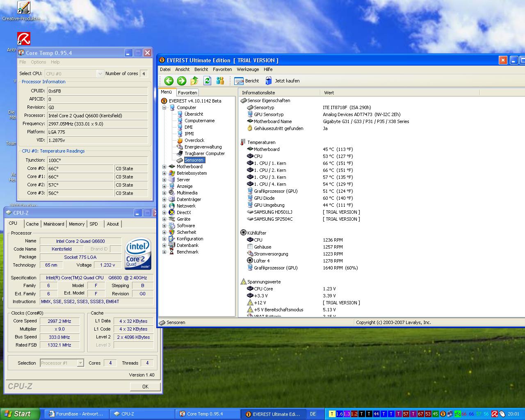Click the green Forward arrow in EVEREST toolbar
The height and width of the screenshot is (420, 525).
click(x=182, y=81)
